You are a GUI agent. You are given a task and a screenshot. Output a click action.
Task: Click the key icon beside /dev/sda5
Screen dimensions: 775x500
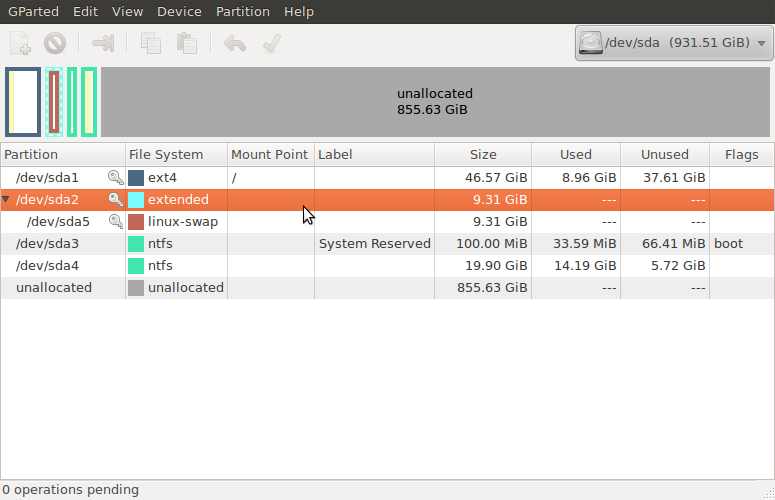tap(116, 221)
